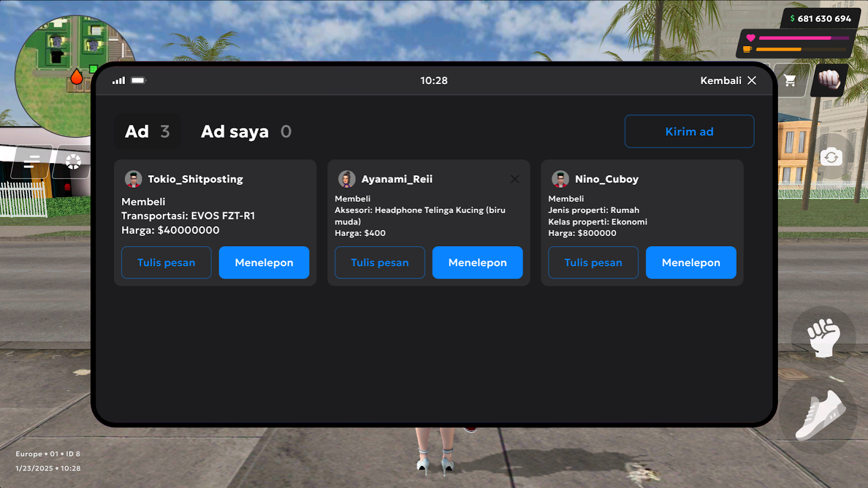The width and height of the screenshot is (868, 488).
Task: Click the pink heart health icon
Action: pos(751,38)
